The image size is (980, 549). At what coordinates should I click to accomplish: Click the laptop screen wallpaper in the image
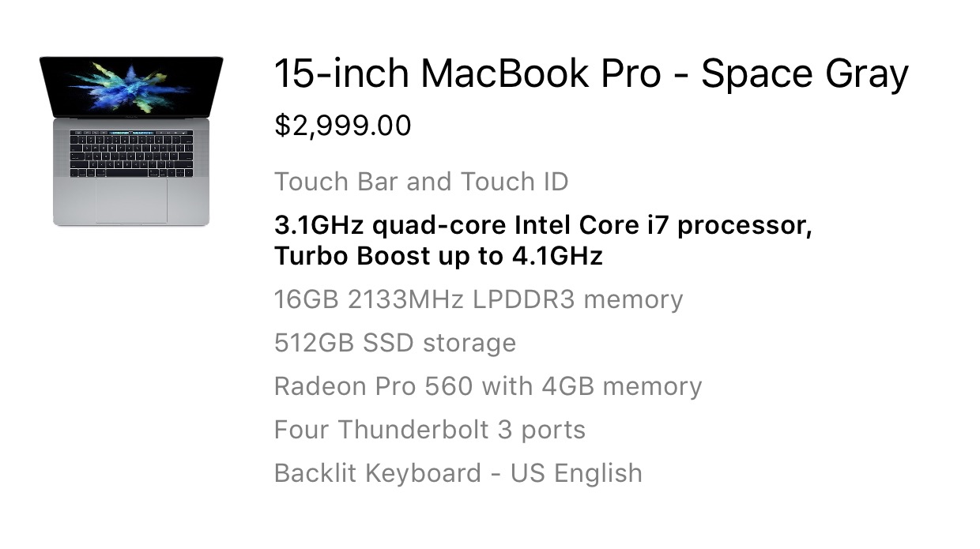pos(131,85)
